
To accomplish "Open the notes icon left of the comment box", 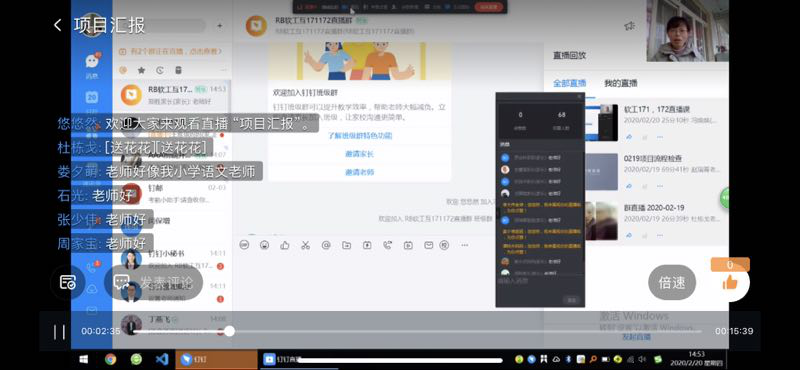I will coord(67,282).
